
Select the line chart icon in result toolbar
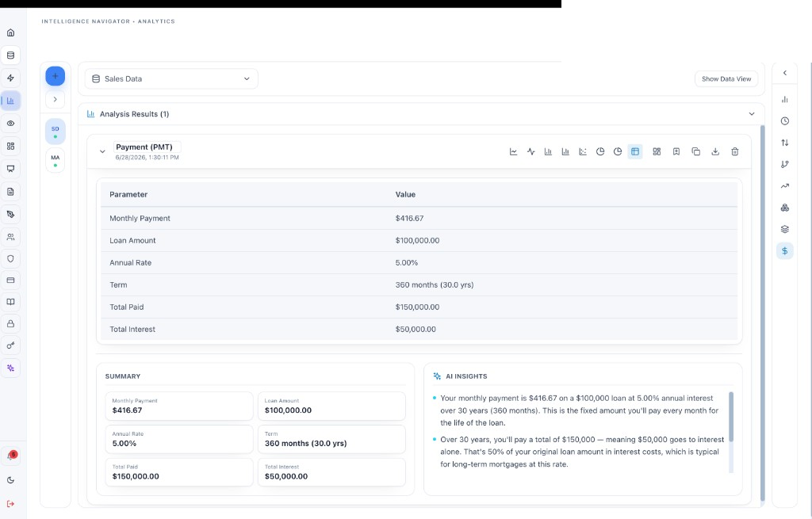513,151
